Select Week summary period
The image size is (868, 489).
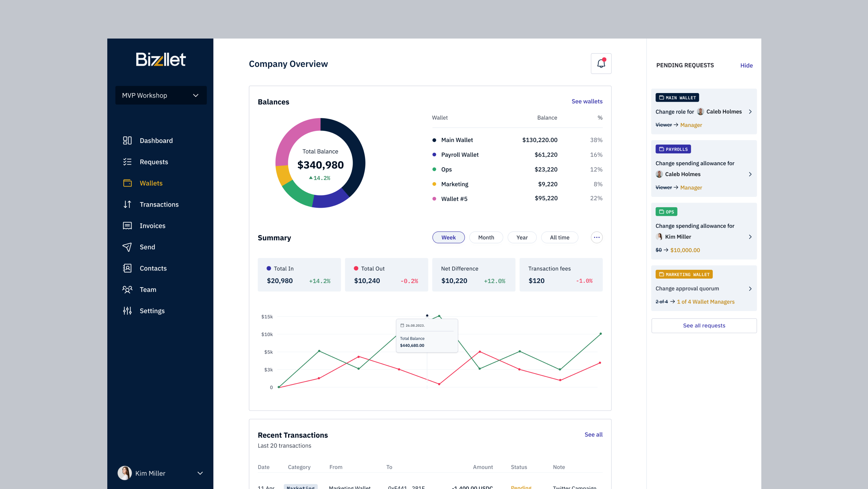click(x=448, y=237)
